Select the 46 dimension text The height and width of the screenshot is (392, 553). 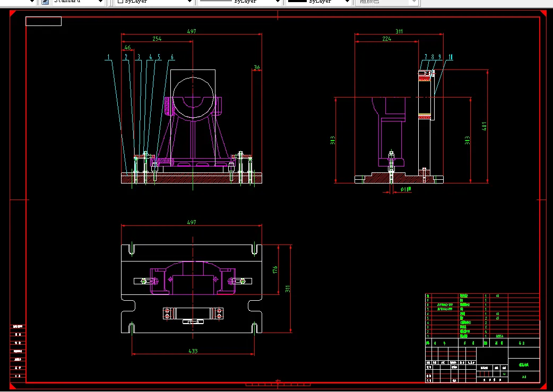128,47
